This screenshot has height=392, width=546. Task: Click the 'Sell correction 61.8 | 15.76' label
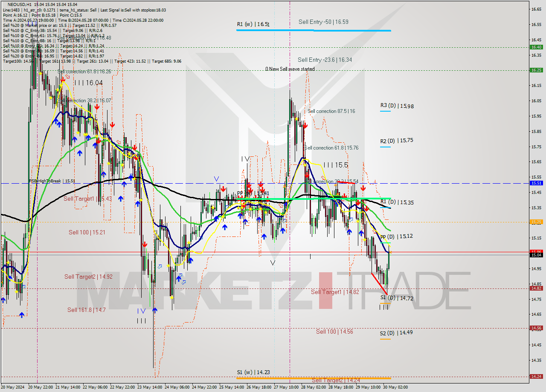[331, 148]
